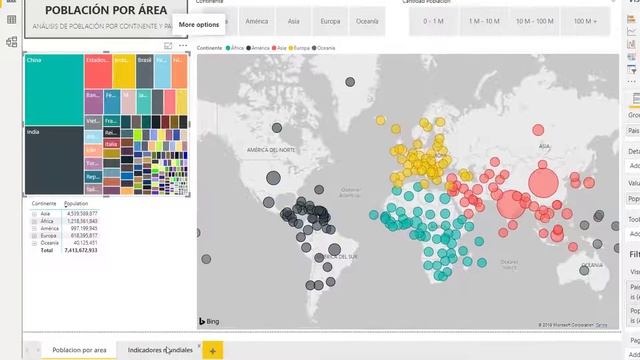The image size is (640, 360).
Task: Select the Total row label
Action: (47, 251)
